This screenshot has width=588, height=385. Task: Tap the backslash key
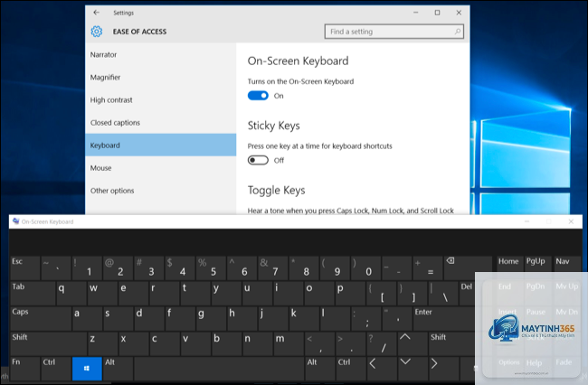(x=443, y=293)
